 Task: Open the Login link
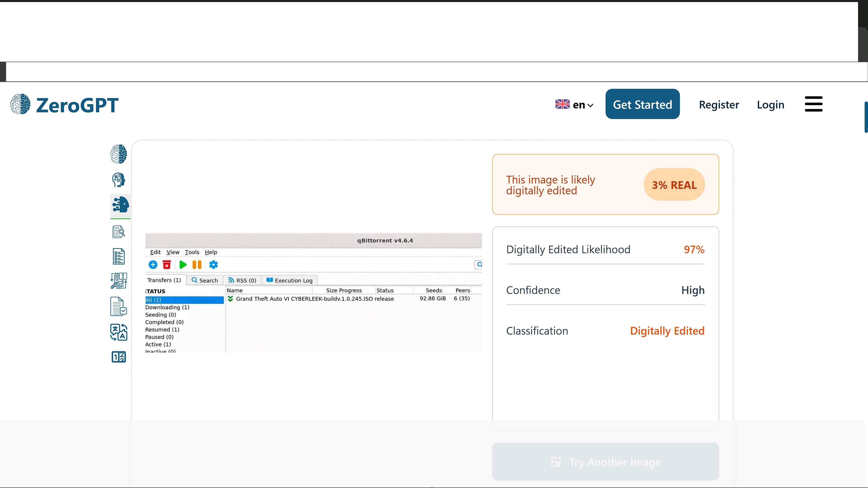click(770, 105)
